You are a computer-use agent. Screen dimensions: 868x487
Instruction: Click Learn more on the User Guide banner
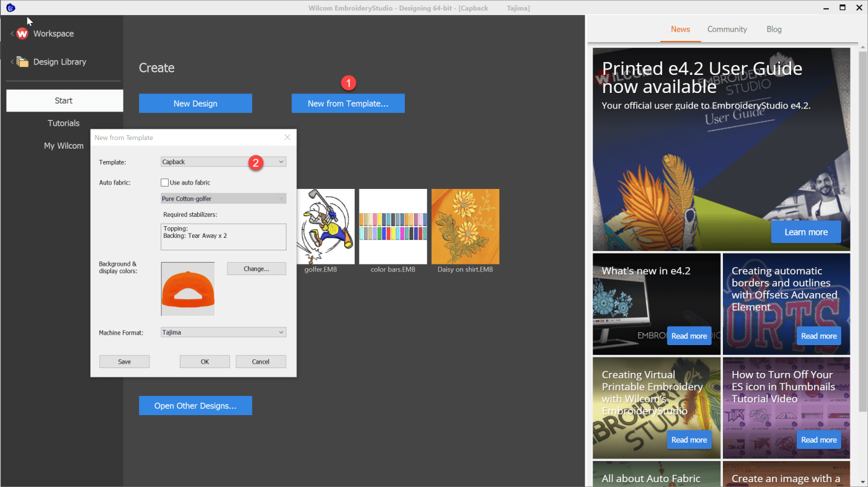click(805, 232)
